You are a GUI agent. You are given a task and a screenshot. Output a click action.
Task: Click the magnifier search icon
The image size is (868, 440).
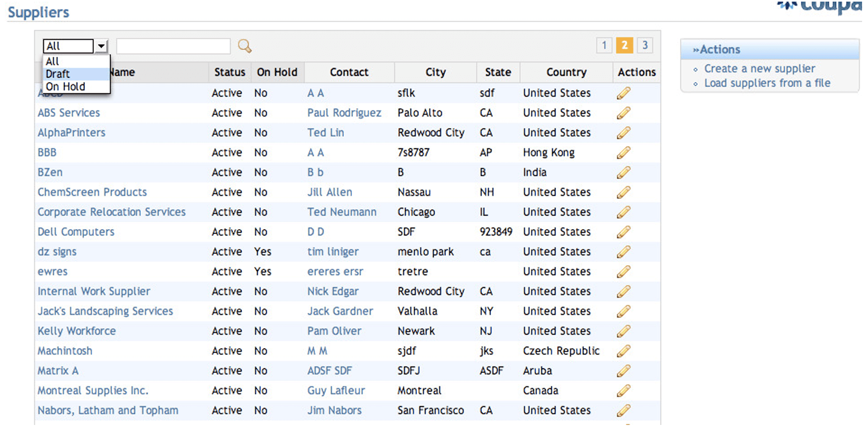click(245, 46)
